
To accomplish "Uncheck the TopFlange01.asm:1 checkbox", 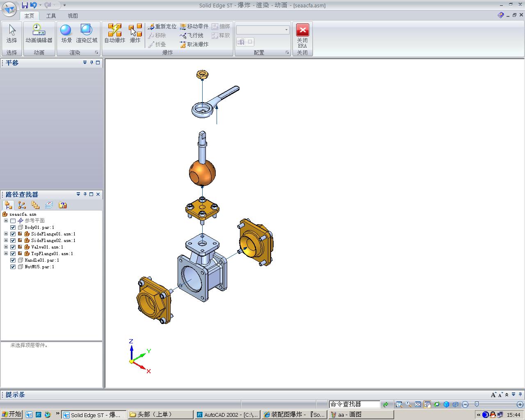I will coord(13,253).
